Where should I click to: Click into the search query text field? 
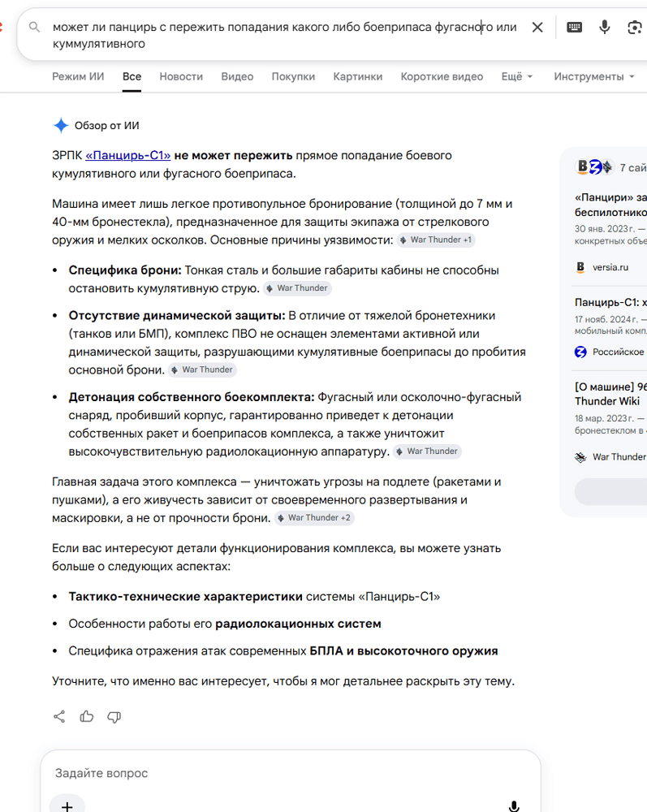285,35
